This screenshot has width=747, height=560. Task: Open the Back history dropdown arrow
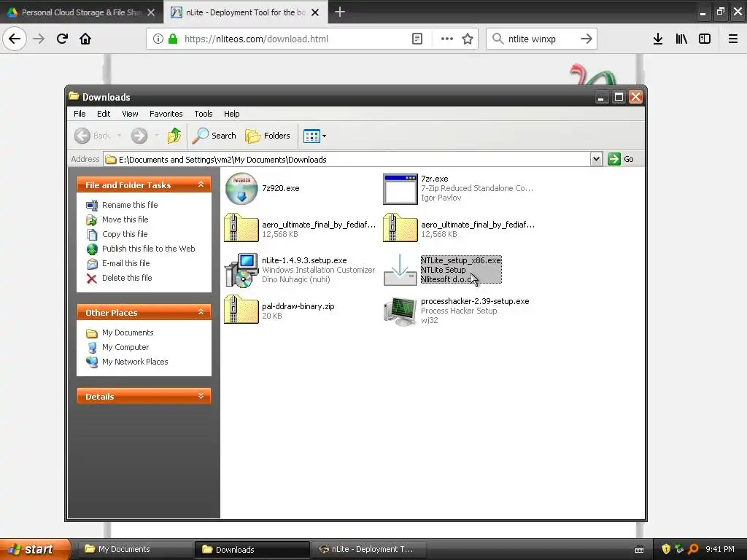(x=119, y=136)
